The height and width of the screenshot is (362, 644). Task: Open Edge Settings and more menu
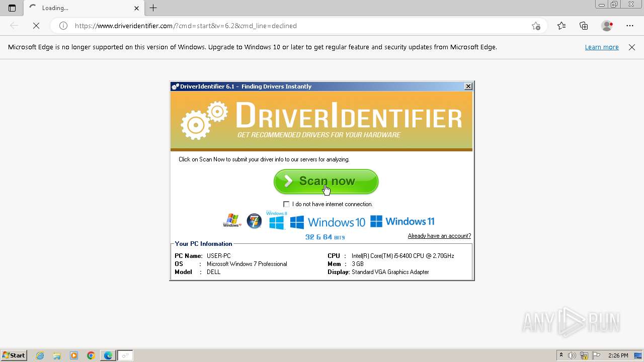tap(630, 26)
